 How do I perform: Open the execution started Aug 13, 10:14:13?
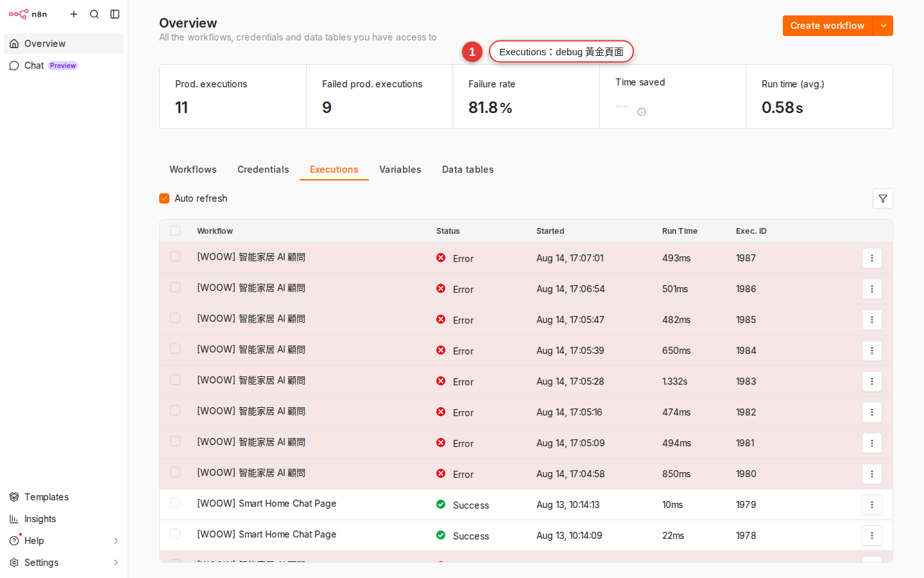pyautogui.click(x=568, y=505)
